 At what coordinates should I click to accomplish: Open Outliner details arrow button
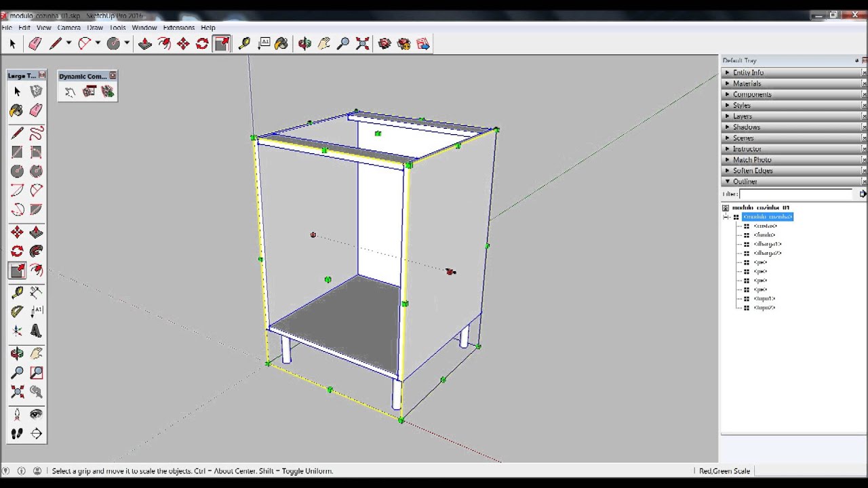pos(862,194)
